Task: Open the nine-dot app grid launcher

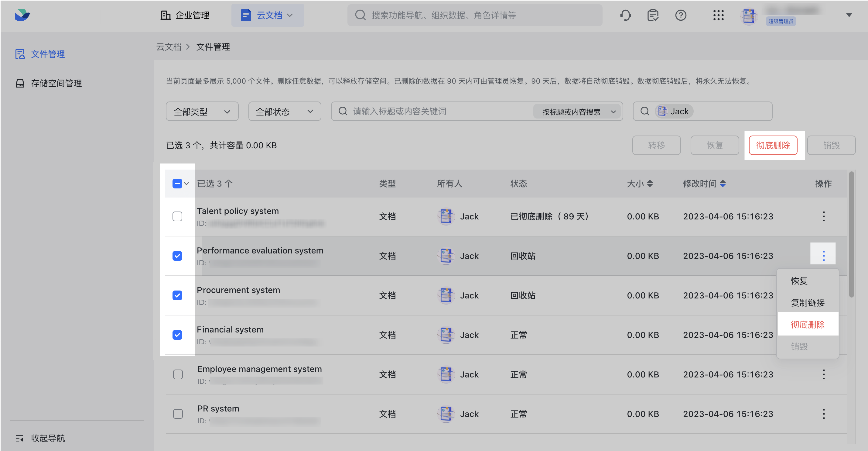Action: [x=718, y=15]
